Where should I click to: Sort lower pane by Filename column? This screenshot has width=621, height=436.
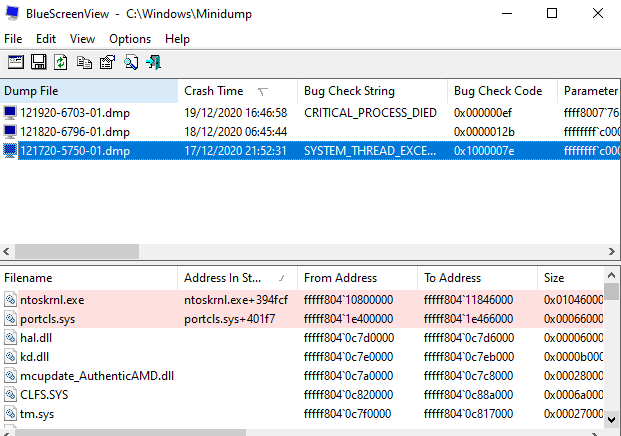tap(89, 278)
